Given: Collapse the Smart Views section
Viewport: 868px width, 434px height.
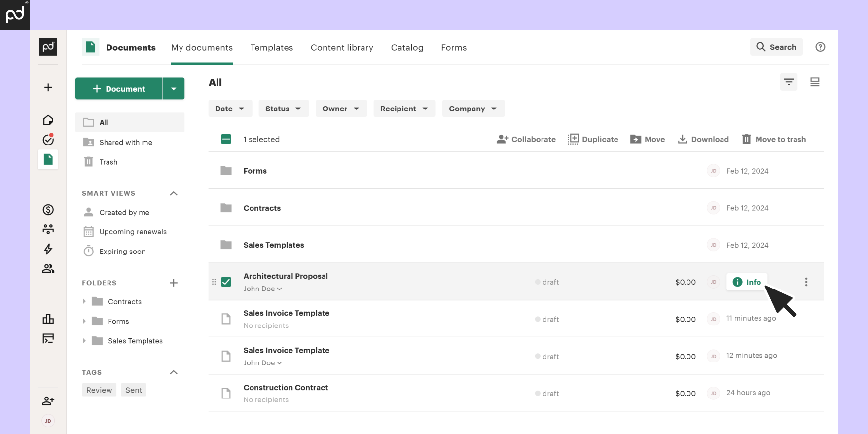Looking at the screenshot, I should point(174,193).
